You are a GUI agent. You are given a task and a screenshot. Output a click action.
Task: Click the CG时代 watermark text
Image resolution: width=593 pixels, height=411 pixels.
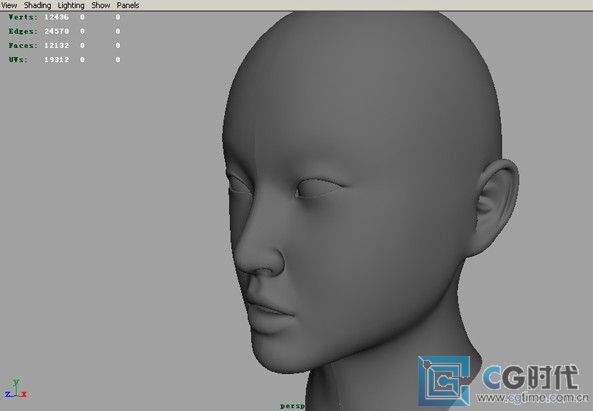[530, 378]
